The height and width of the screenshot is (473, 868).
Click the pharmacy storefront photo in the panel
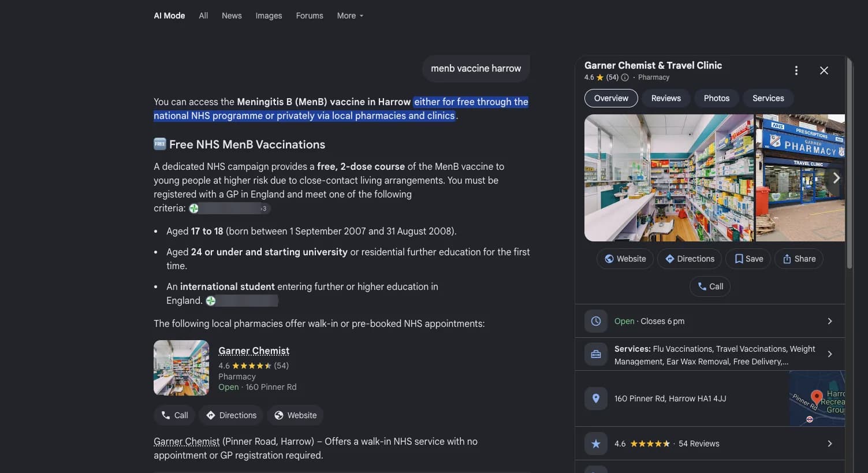[800, 178]
